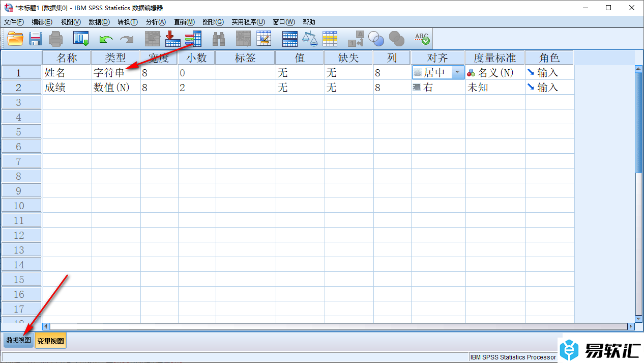Click the 输入 role cell for 成绩

[550, 87]
